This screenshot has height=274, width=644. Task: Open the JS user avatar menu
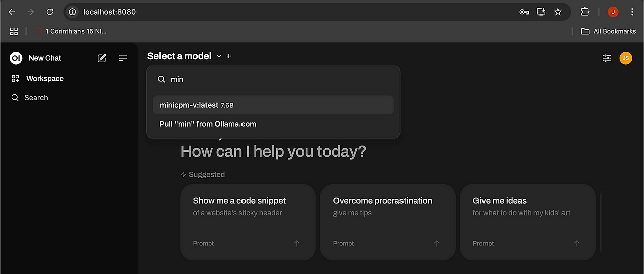pos(625,58)
